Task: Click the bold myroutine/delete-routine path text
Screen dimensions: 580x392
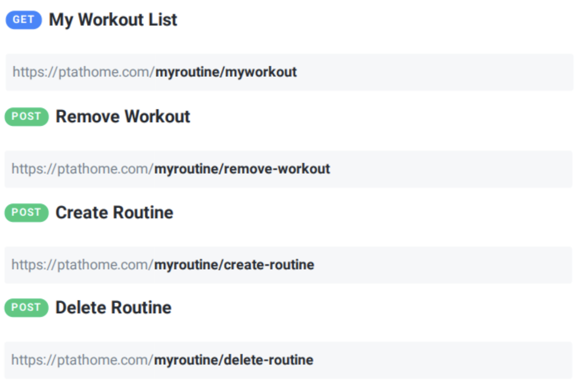Action: (234, 360)
